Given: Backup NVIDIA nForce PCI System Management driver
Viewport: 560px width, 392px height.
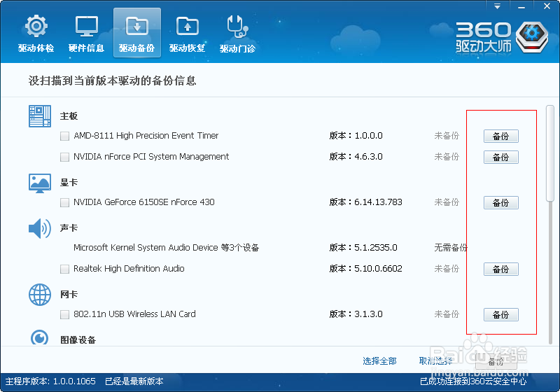Looking at the screenshot, I should click(500, 157).
